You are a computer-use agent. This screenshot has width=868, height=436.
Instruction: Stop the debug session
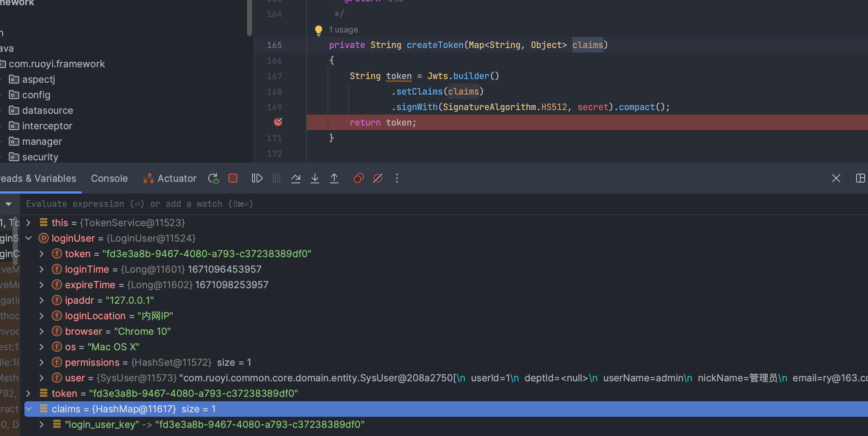point(233,178)
